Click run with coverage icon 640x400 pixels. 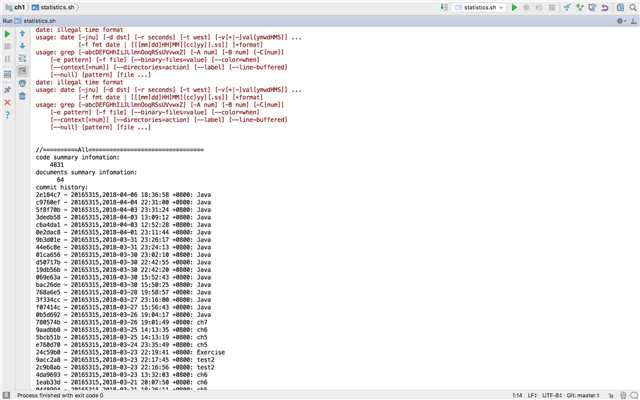click(x=539, y=7)
